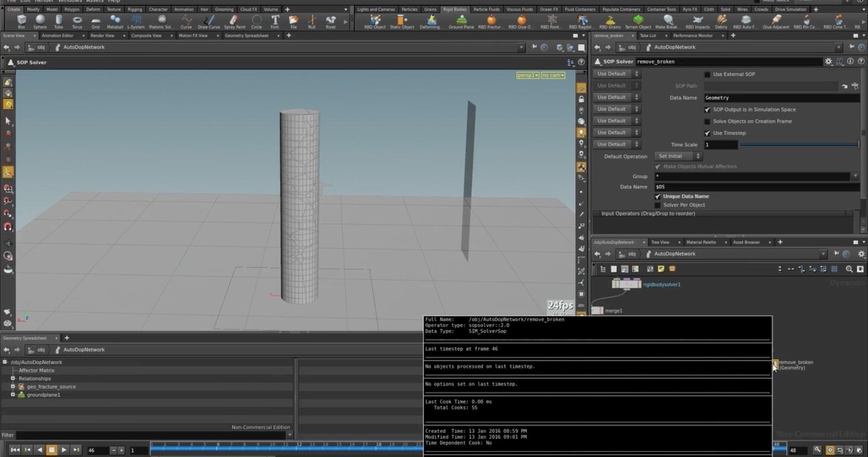Enable Use External SOP checkbox
The width and height of the screenshot is (868, 457).
[x=708, y=74]
